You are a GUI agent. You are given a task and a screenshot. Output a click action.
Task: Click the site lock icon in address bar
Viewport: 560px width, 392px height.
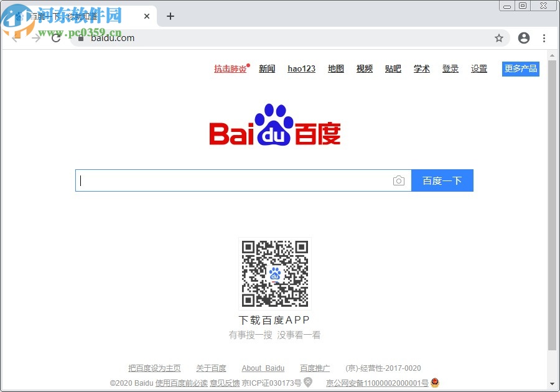click(81, 38)
